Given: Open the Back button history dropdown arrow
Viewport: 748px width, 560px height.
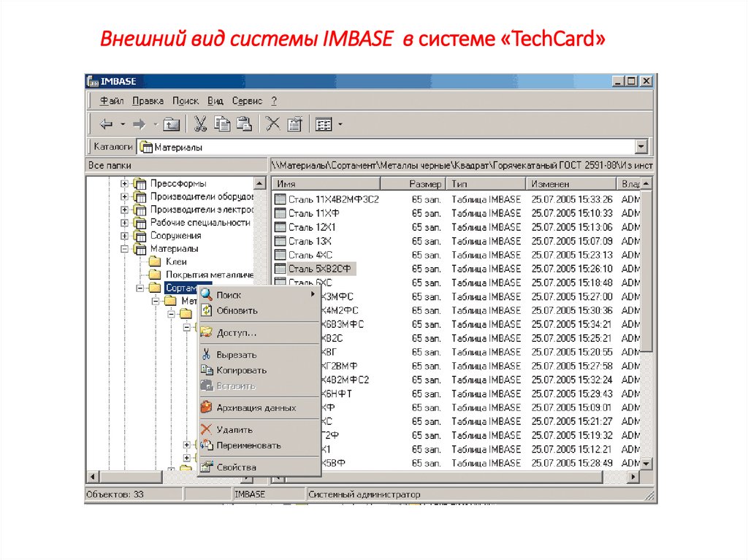Looking at the screenshot, I should pos(123,125).
